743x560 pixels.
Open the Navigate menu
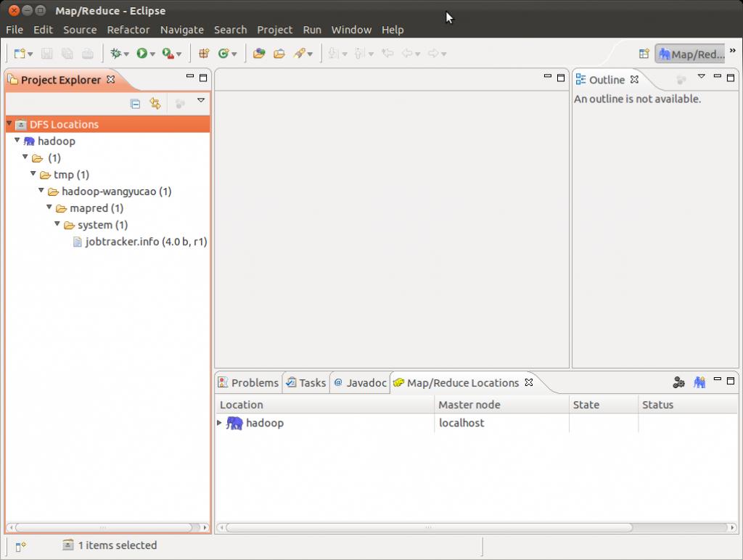(x=182, y=29)
